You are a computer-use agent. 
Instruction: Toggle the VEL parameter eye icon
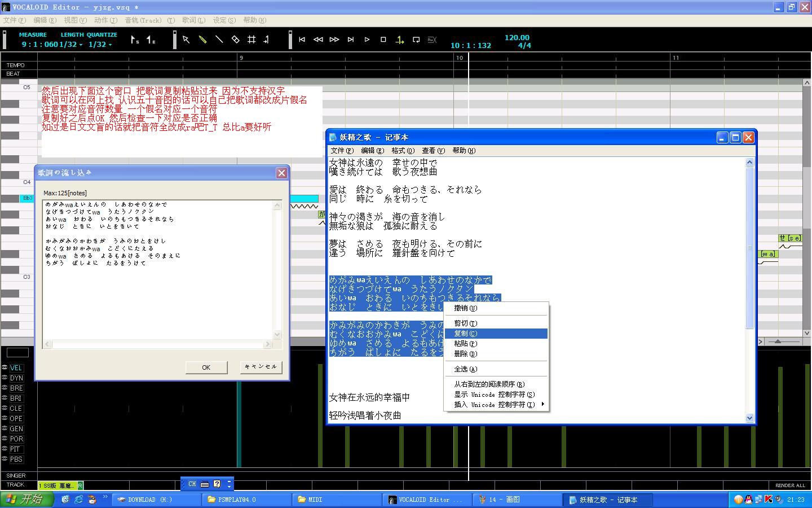(x=5, y=367)
